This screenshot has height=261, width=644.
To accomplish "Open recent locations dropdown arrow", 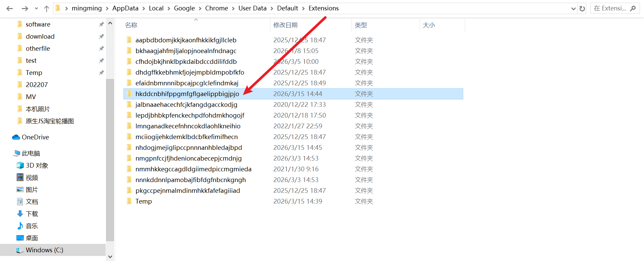I will [x=36, y=8].
